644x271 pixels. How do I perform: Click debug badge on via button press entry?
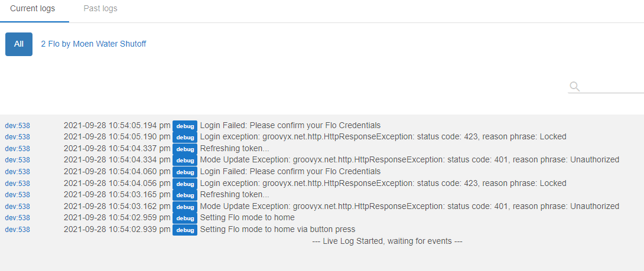(x=185, y=230)
